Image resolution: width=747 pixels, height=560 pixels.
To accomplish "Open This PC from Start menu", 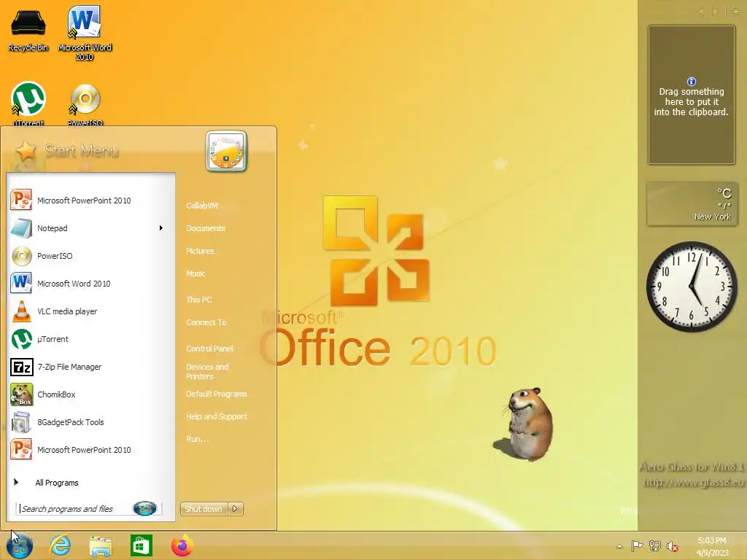I will 199,300.
